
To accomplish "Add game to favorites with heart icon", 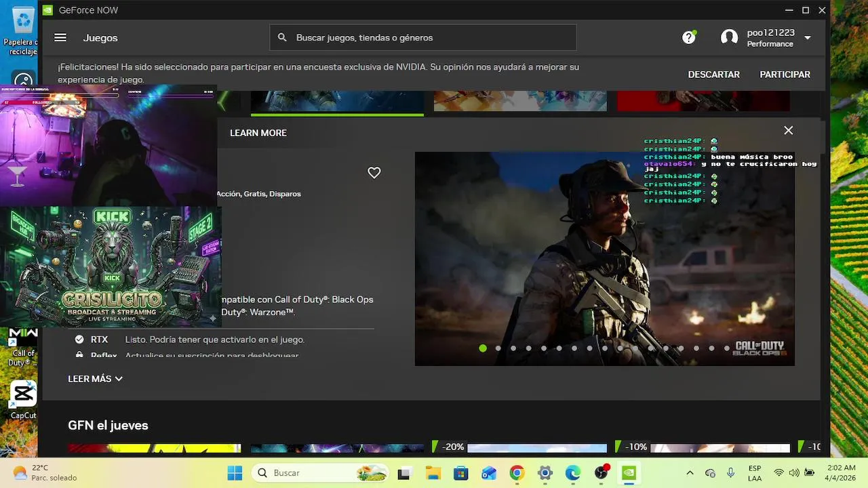I will pos(374,173).
